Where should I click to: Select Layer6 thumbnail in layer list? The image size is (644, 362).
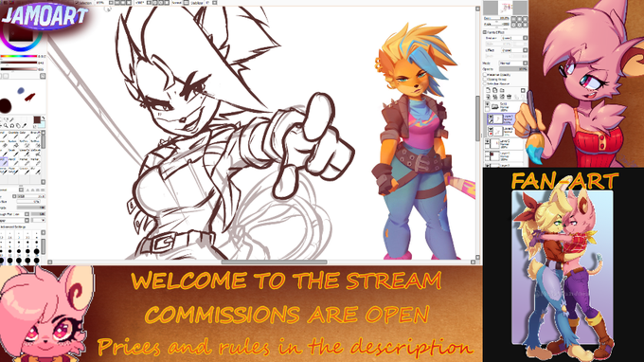(498, 132)
